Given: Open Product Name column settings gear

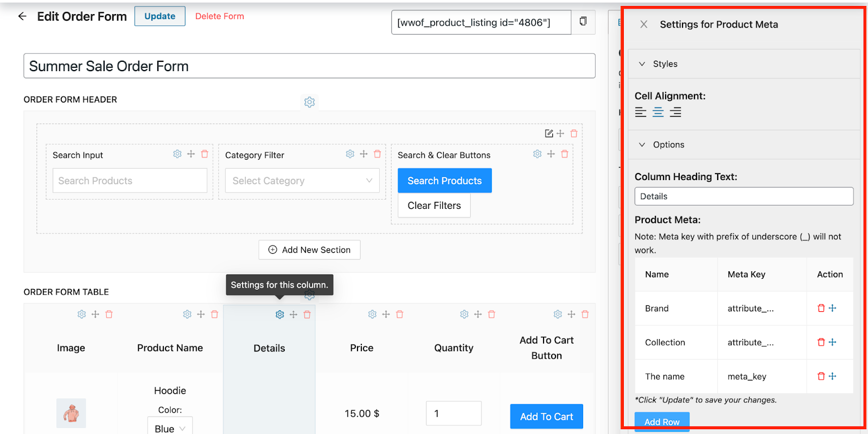Looking at the screenshot, I should 187,314.
